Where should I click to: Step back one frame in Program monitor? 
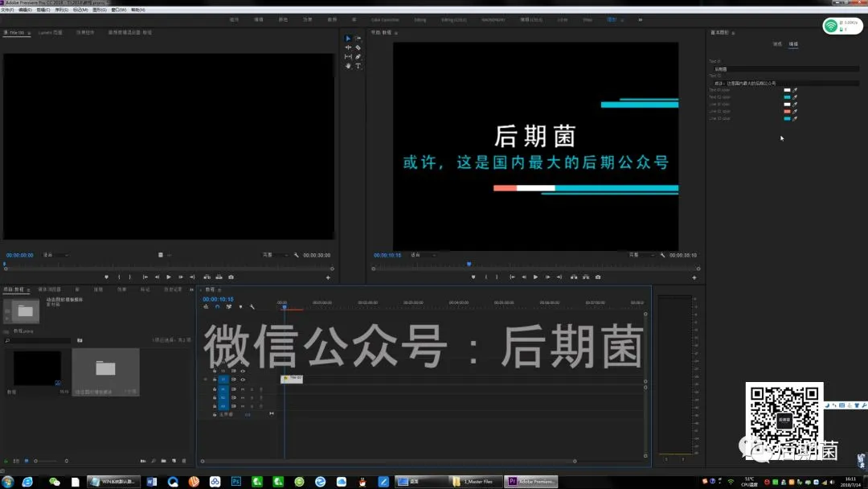click(524, 277)
